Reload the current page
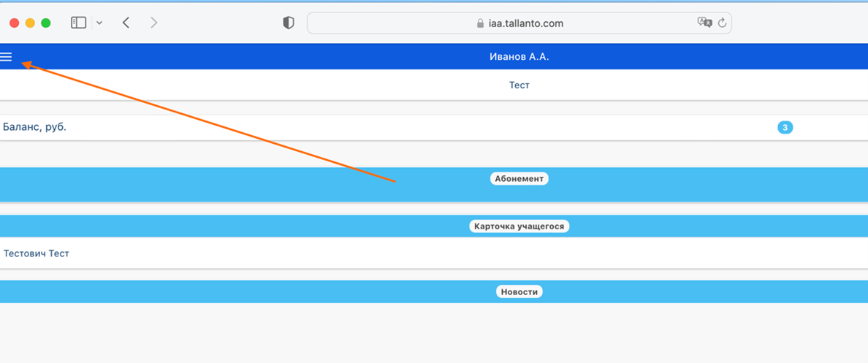Image resolution: width=868 pixels, height=363 pixels. pos(722,23)
